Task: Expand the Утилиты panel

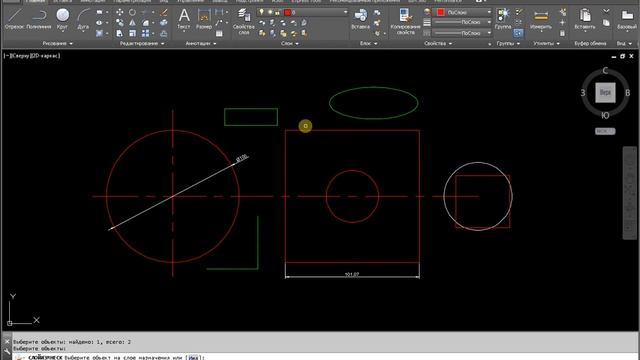Action: pos(546,43)
